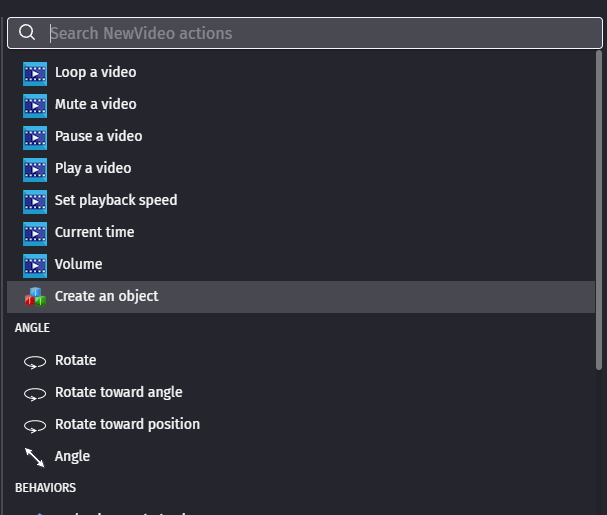Viewport: 607px width, 515px height.
Task: Choose the Play a video action
Action: 93,168
